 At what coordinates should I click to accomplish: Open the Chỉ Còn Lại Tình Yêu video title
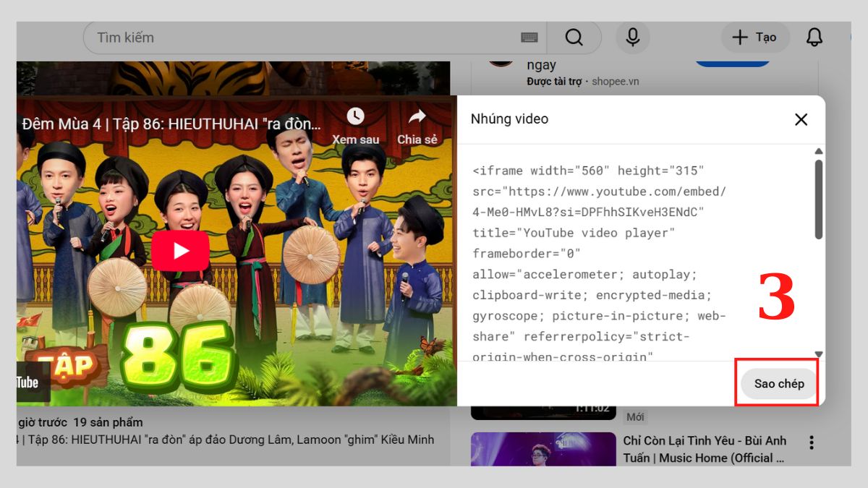(x=705, y=449)
